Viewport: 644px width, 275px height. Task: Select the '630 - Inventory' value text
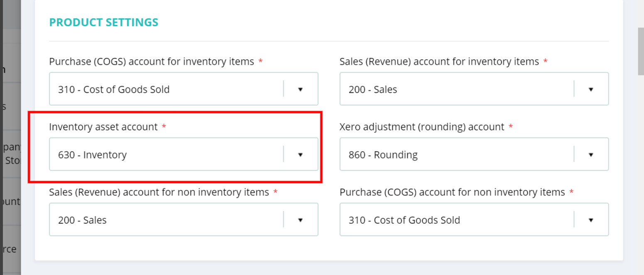(x=92, y=155)
